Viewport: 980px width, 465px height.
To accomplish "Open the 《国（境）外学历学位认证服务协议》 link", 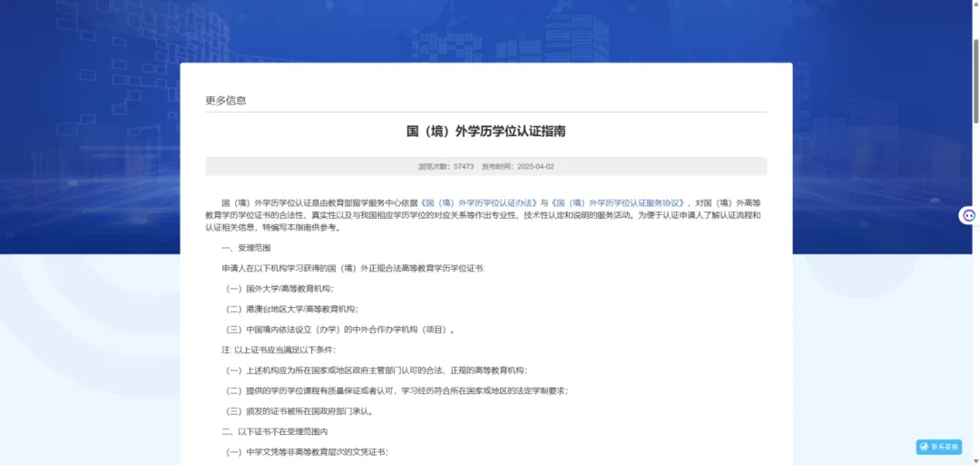I will click(617, 202).
